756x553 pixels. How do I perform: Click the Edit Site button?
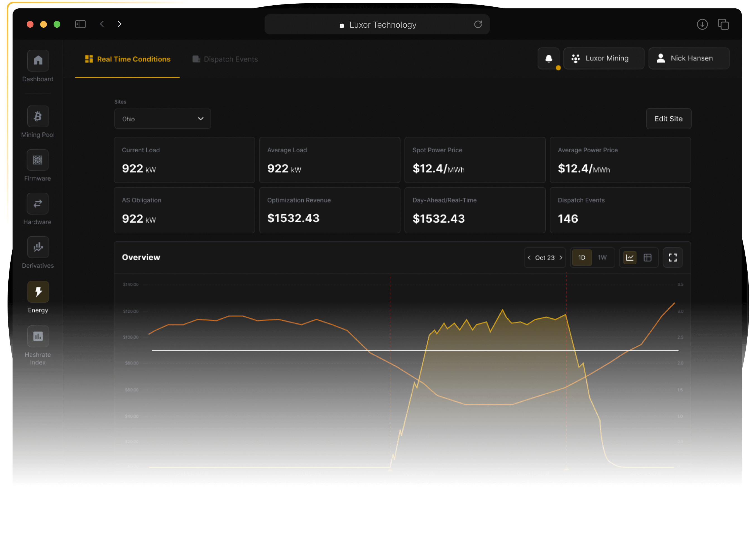(668, 119)
